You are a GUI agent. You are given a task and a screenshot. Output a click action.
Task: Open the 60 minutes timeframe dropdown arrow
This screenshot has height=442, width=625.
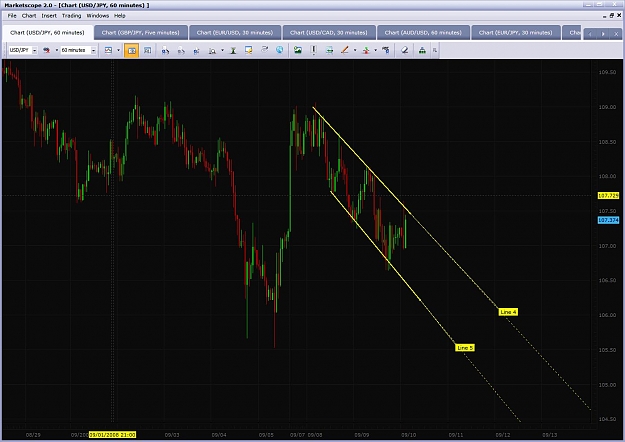pos(94,51)
